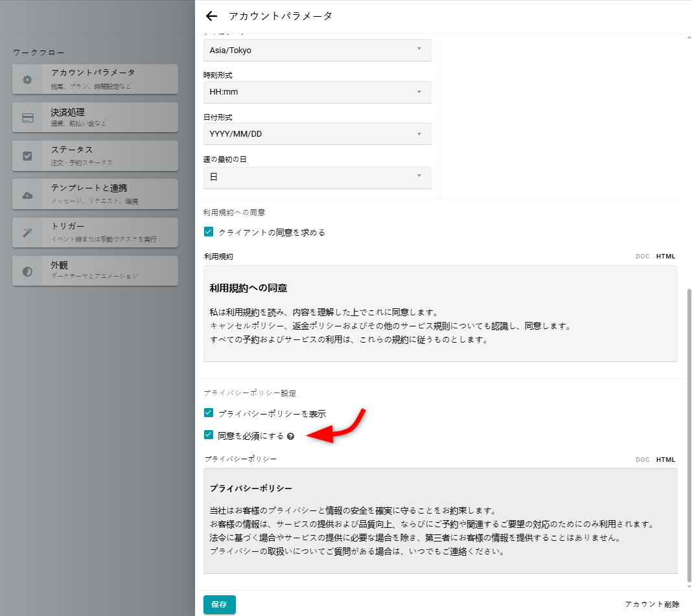Click the back arrow beside アカウントパラメータ
The height and width of the screenshot is (616, 692).
[x=211, y=16]
